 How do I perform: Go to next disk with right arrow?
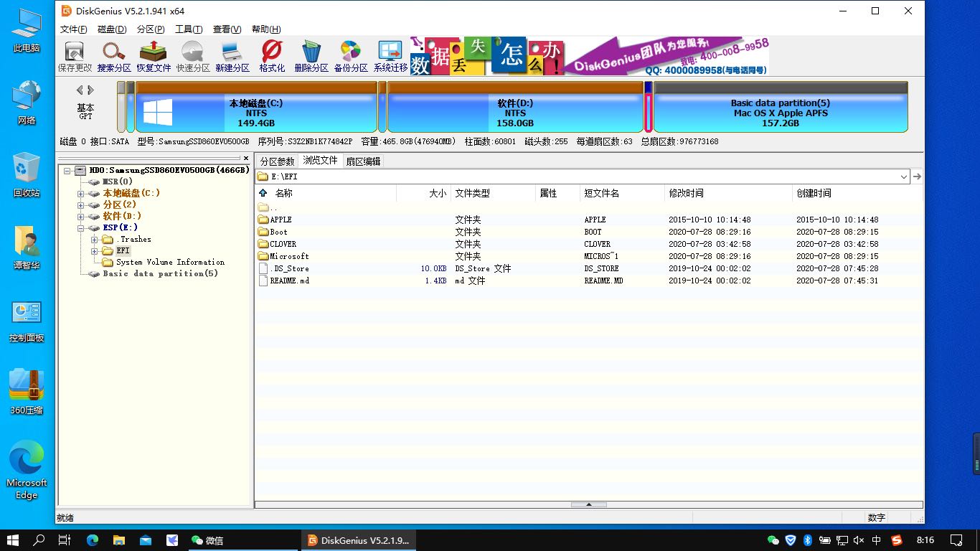pyautogui.click(x=90, y=90)
